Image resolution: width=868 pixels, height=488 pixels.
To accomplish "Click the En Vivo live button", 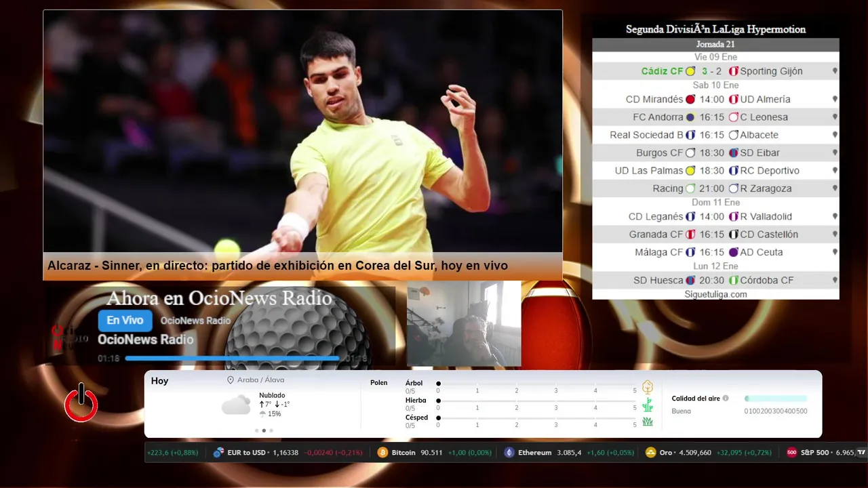I will pos(125,321).
